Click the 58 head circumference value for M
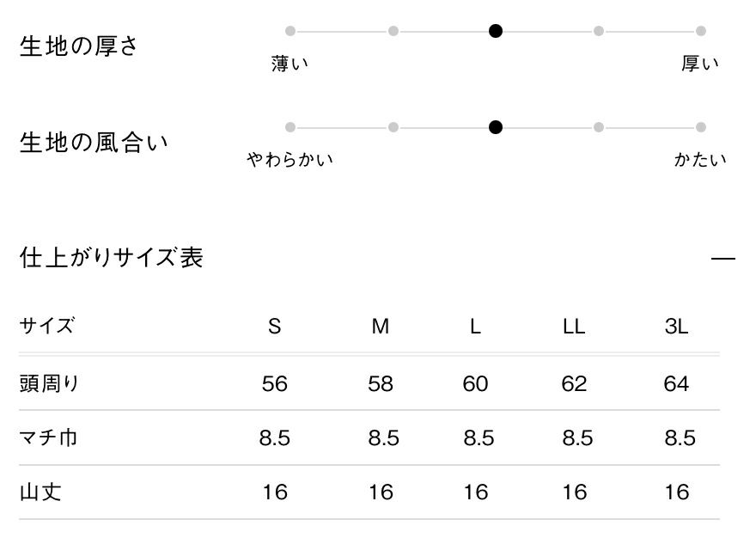 381,383
